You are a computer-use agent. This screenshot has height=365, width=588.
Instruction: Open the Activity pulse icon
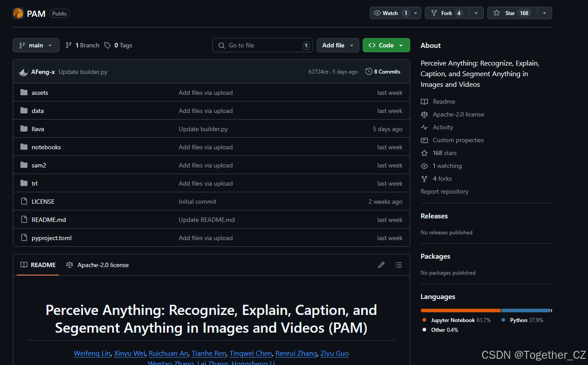[424, 127]
